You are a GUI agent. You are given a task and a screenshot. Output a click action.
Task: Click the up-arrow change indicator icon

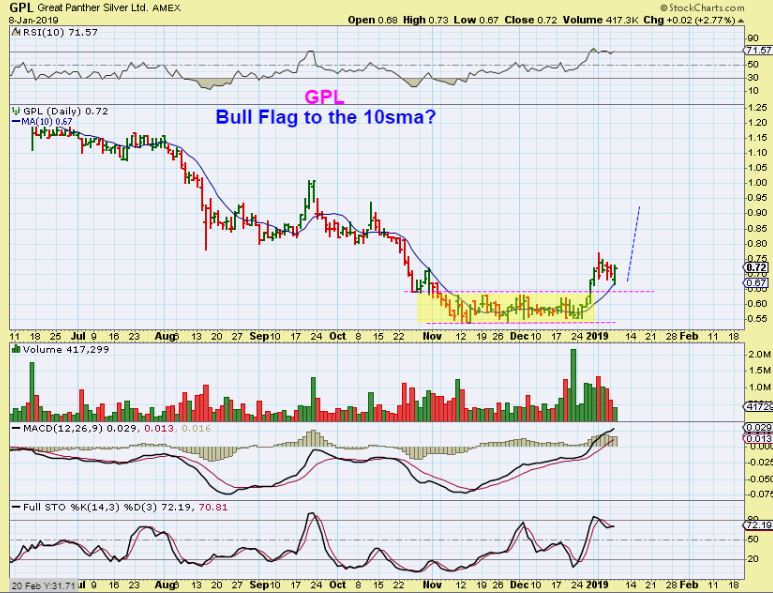coord(741,20)
